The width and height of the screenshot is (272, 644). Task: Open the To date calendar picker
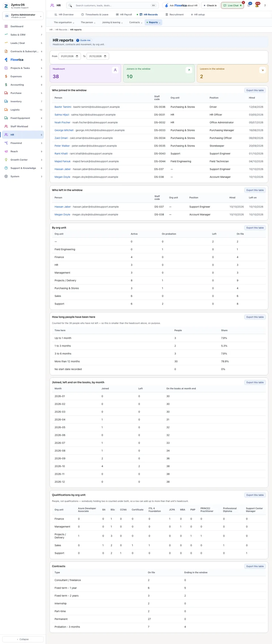click(105, 56)
